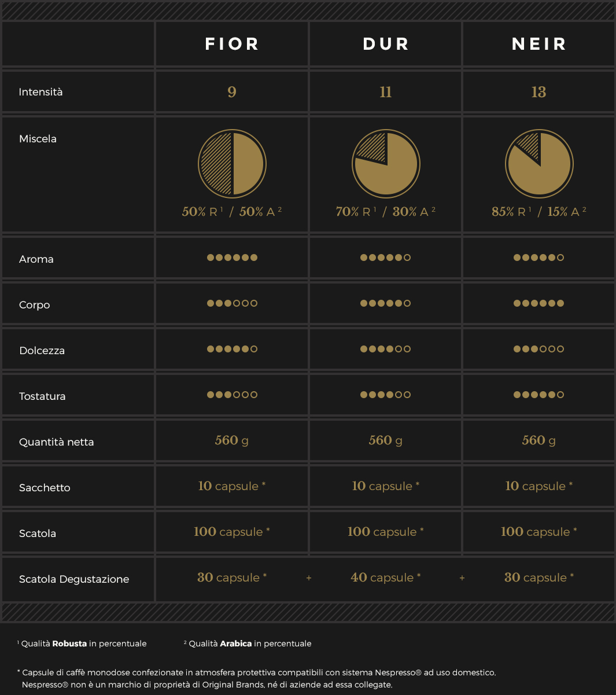Click the FIOR blend pie chart

pos(232,163)
